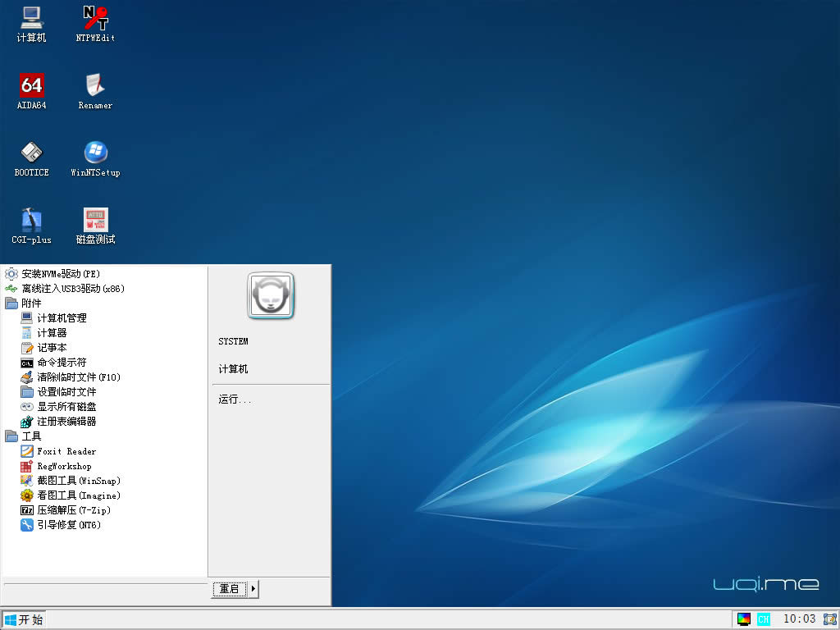Open 命令提示符 from the start menu

[62, 363]
